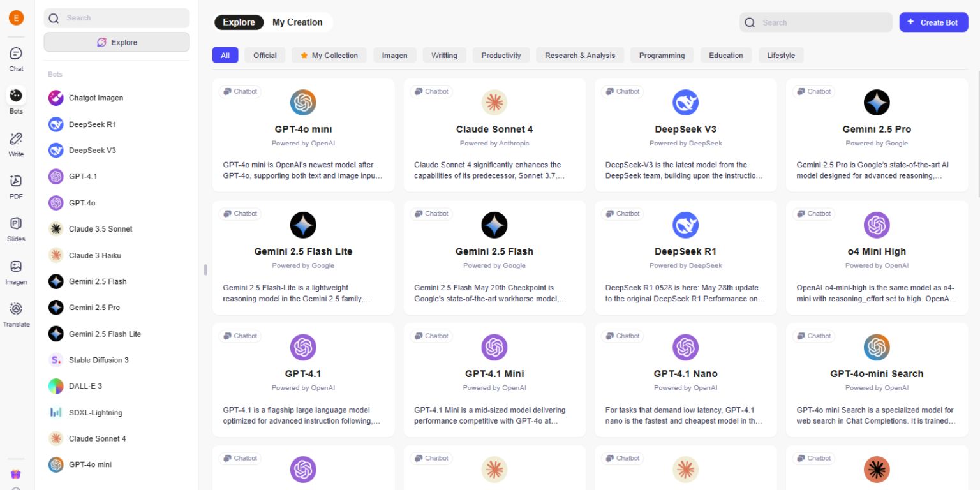Select Gemini 2.5 Pro in bots list
Screen dimensions: 980x490
[x=117, y=308]
